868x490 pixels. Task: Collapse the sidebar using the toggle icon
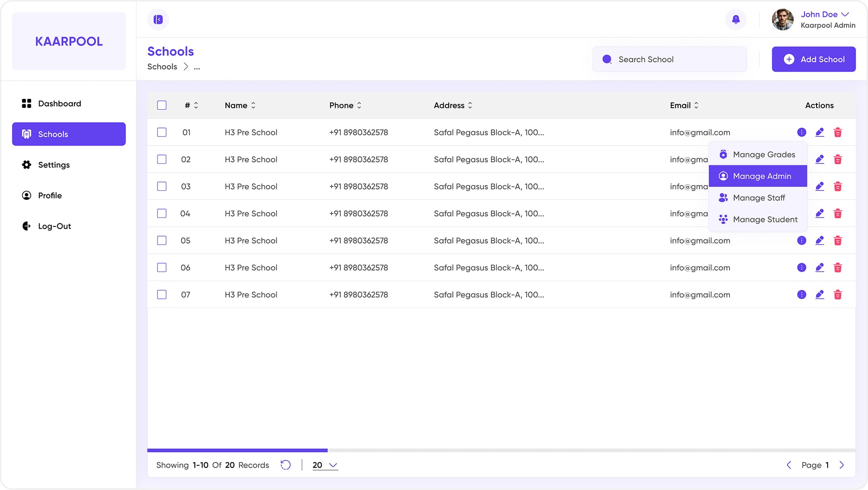[158, 20]
